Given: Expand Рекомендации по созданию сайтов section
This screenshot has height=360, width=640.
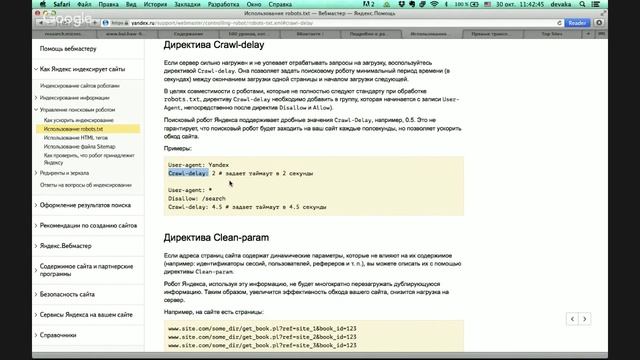Looking at the screenshot, I should (36, 226).
